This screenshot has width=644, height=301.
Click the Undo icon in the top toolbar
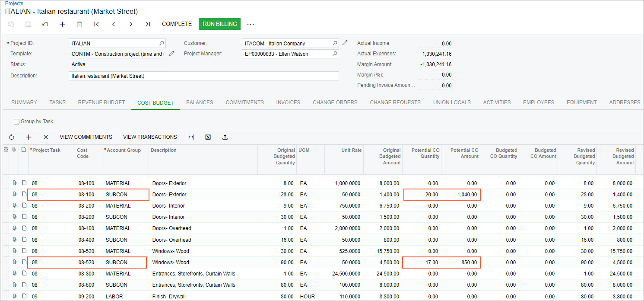pos(45,24)
